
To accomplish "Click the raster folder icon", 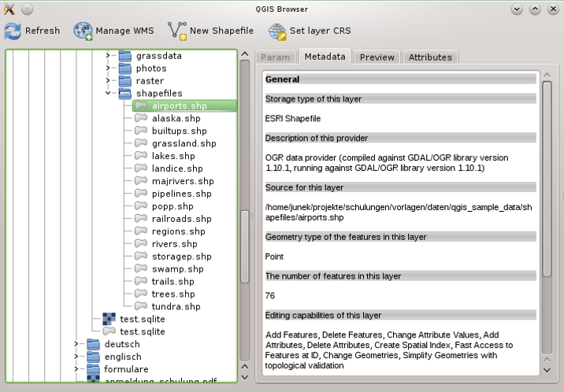I will [124, 81].
